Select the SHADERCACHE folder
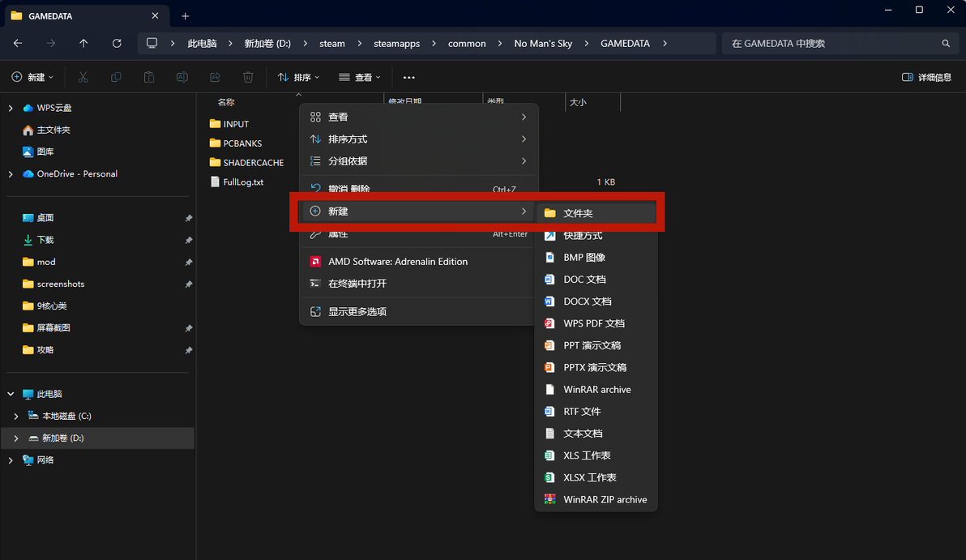 pyautogui.click(x=246, y=163)
